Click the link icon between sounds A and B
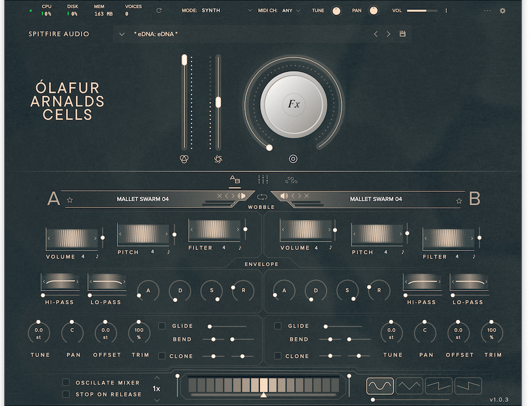This screenshot has width=532, height=406. [x=262, y=197]
